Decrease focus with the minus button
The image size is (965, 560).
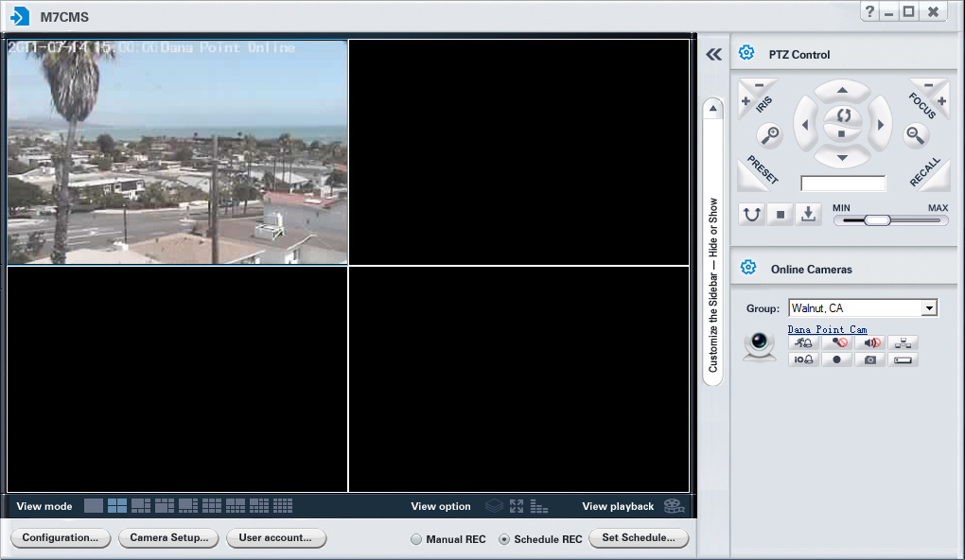pyautogui.click(x=929, y=85)
